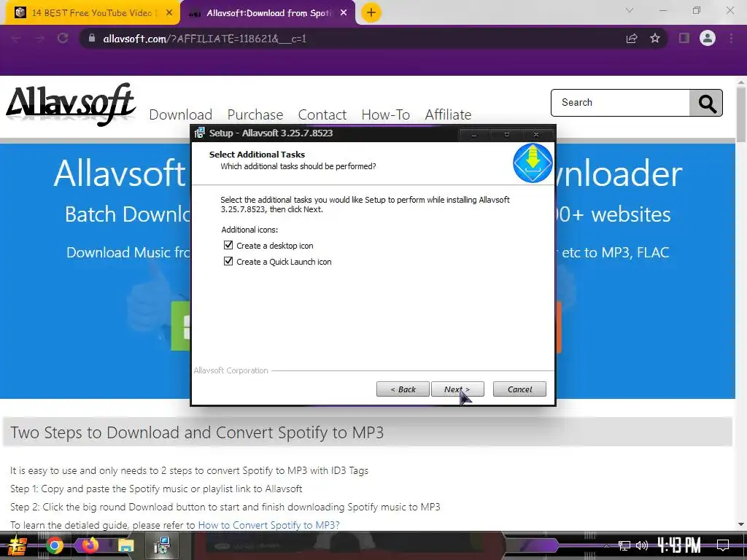Go forward in the browser
Viewport: 747px width, 560px height.
coord(39,38)
